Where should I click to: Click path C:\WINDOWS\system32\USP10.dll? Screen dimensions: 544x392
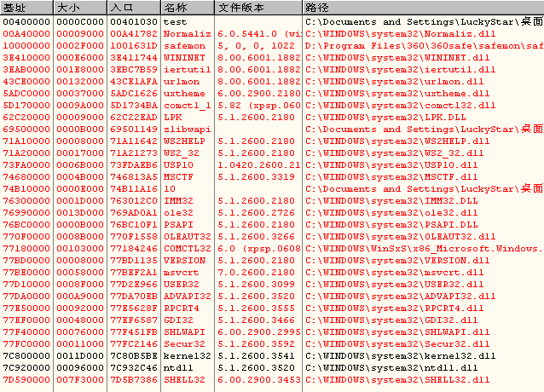coord(391,165)
